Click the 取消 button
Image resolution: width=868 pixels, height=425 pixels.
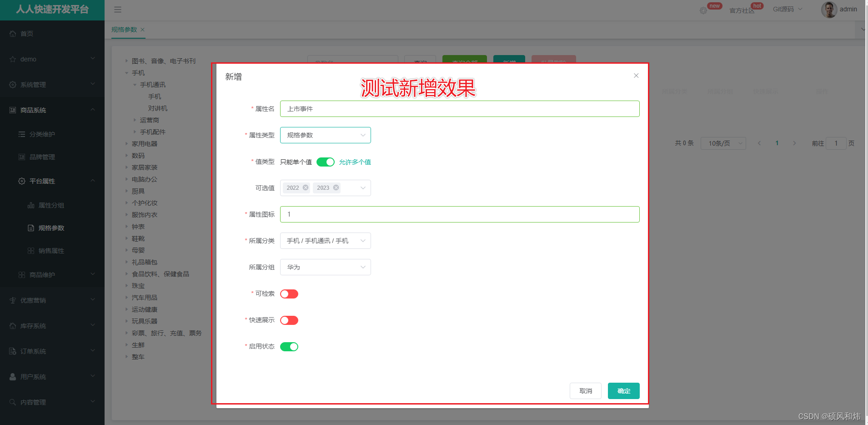point(586,391)
